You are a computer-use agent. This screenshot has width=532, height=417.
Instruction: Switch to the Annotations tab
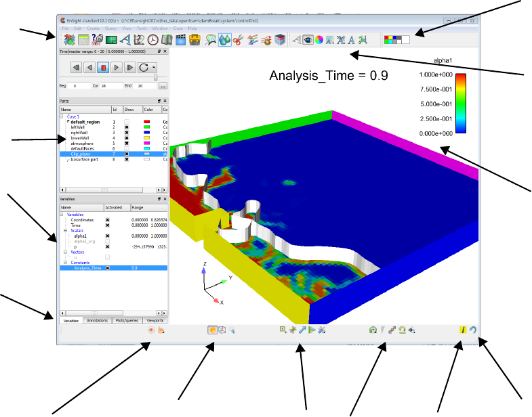(x=97, y=320)
